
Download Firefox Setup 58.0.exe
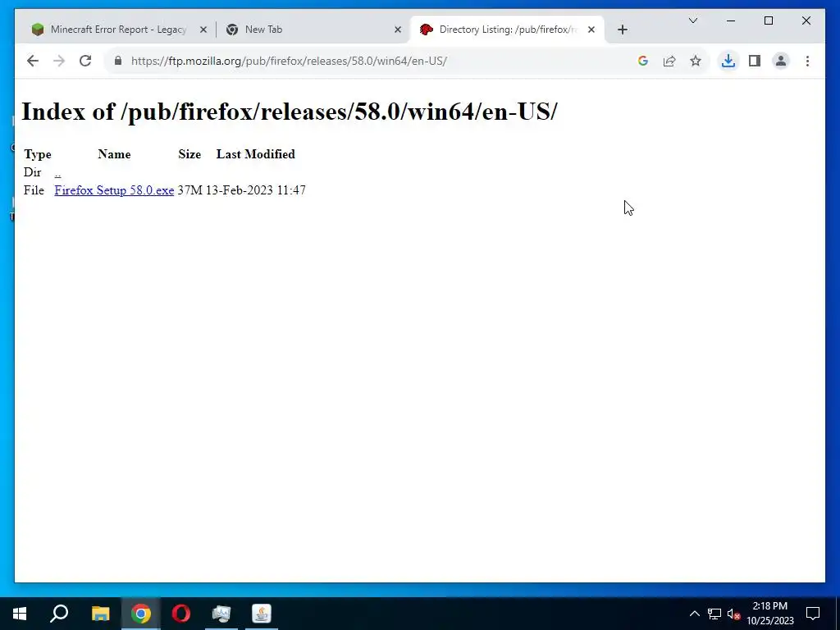tap(114, 190)
